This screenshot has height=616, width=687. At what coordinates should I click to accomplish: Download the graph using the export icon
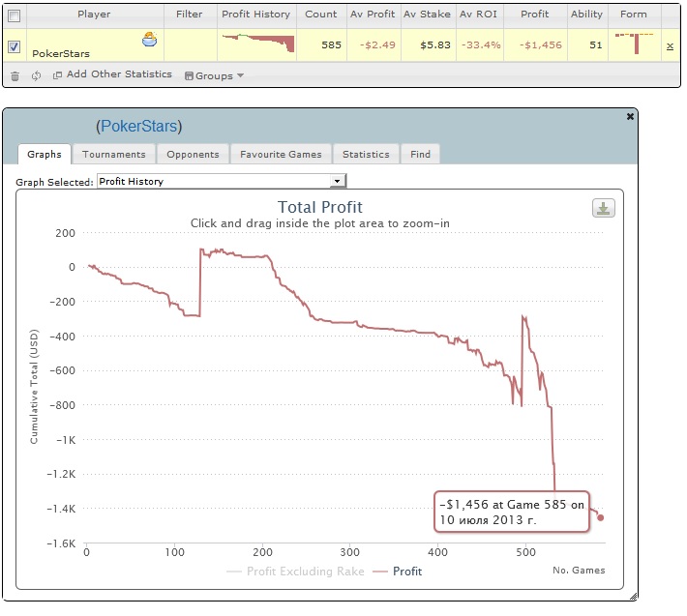(603, 208)
